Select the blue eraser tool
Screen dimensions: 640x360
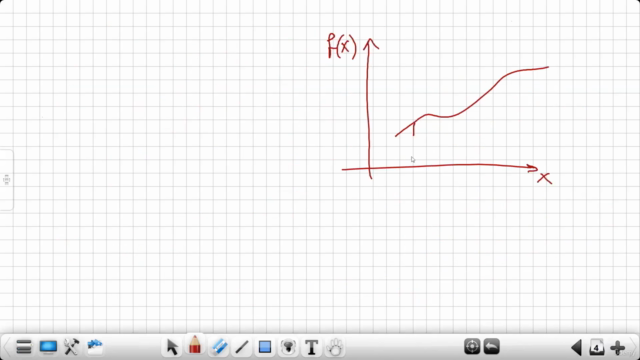tap(220, 347)
